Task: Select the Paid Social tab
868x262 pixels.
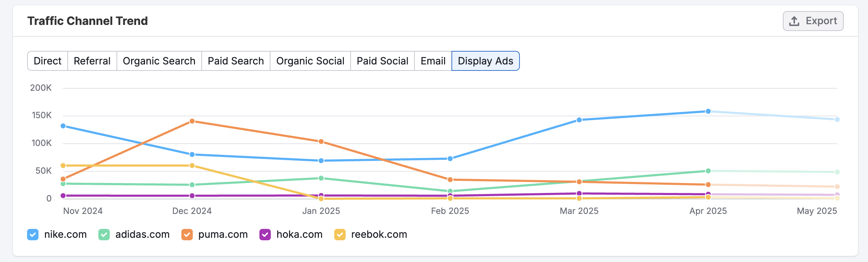Action: [382, 61]
